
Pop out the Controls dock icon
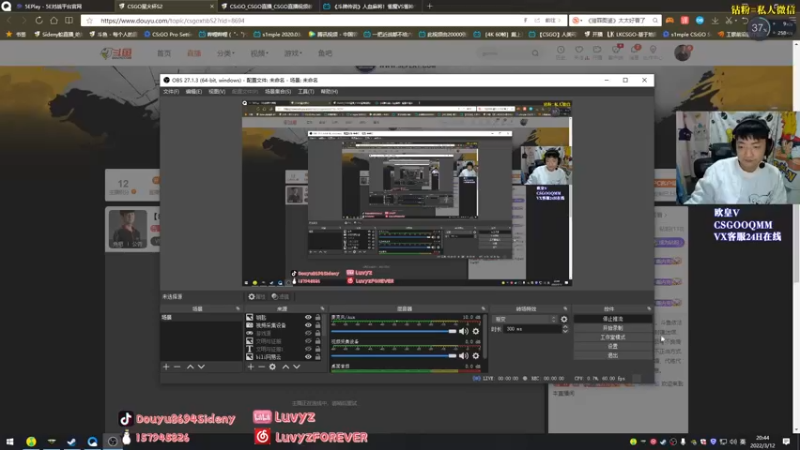[x=649, y=309]
